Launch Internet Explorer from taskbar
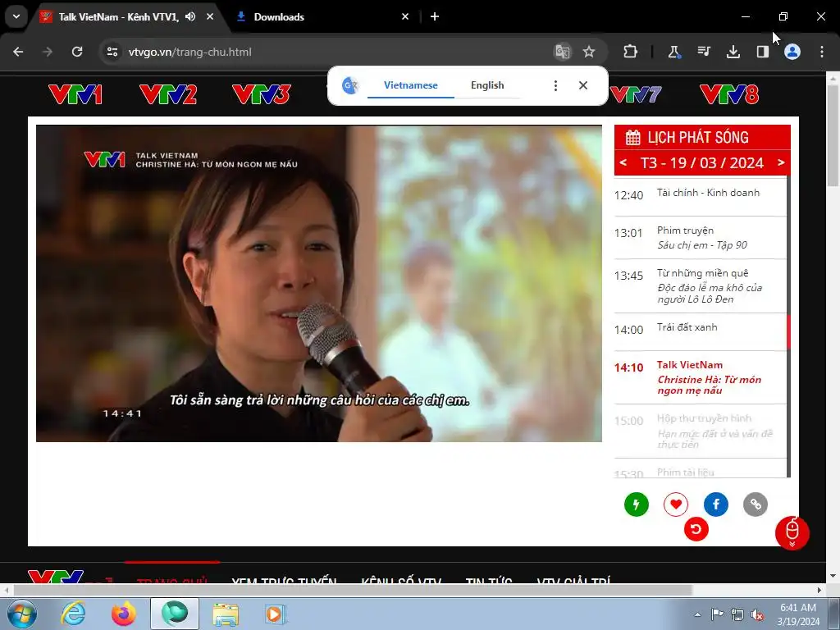 pyautogui.click(x=73, y=614)
